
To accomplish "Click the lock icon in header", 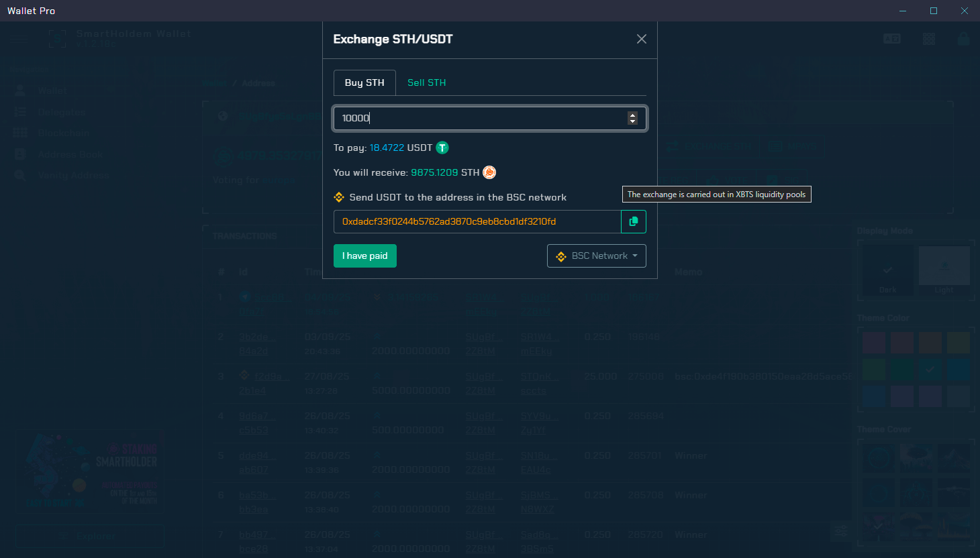I will (x=963, y=39).
